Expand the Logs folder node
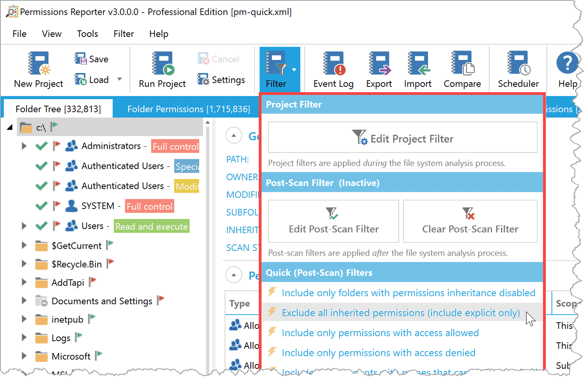This screenshot has height=383, width=588. [24, 338]
